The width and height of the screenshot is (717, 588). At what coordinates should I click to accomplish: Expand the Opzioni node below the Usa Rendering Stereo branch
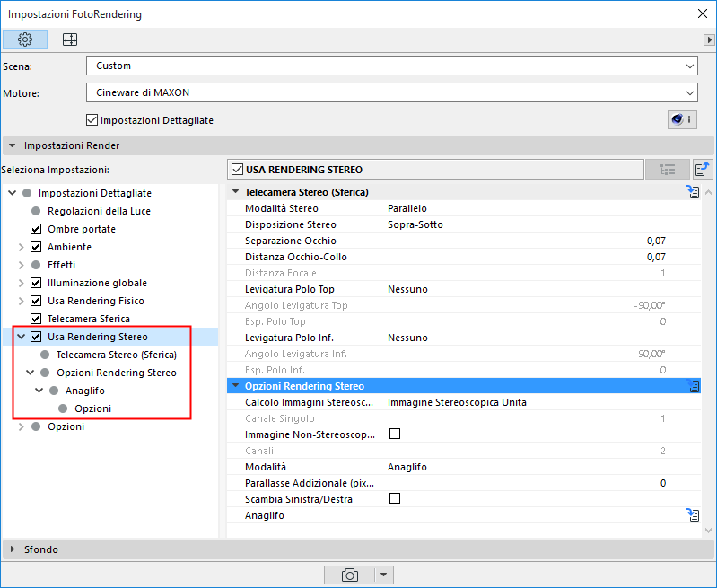(x=21, y=426)
